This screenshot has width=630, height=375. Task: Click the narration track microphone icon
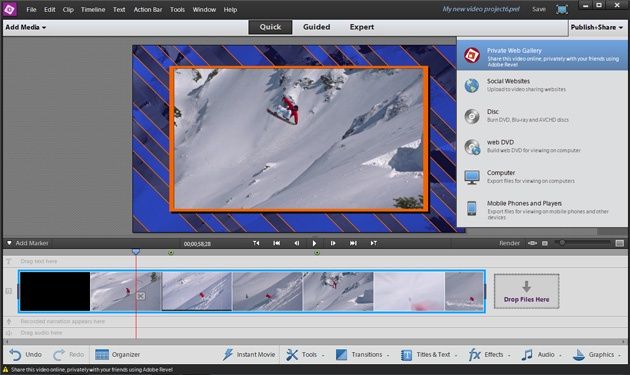[9, 322]
